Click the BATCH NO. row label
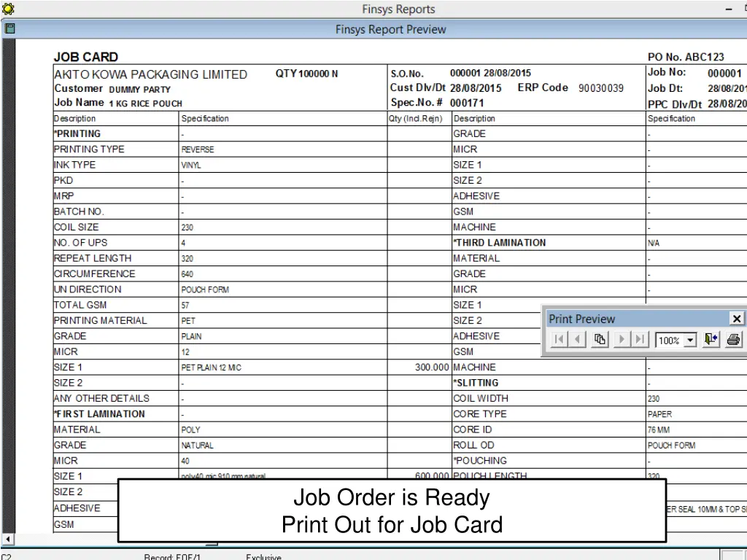Image resolution: width=747 pixels, height=560 pixels. (x=79, y=211)
